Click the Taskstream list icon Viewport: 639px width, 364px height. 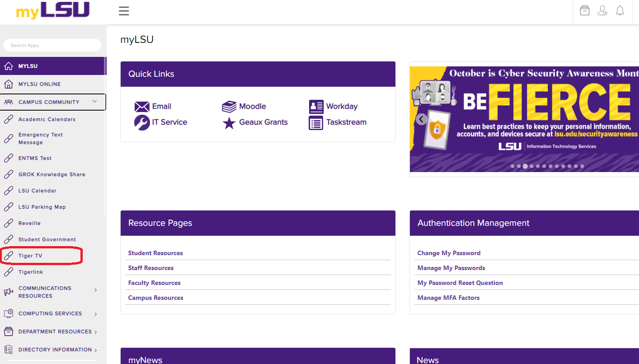tap(316, 123)
